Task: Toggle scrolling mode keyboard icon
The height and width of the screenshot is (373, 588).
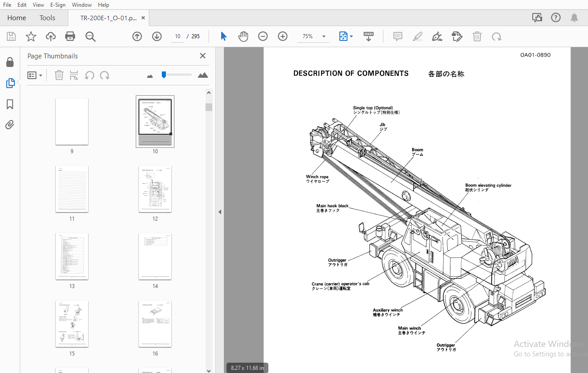Action: click(369, 36)
